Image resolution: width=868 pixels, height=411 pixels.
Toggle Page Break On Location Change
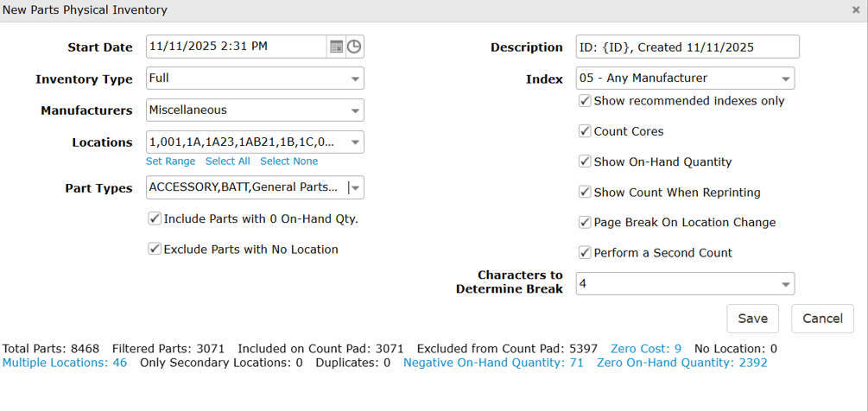click(x=585, y=222)
